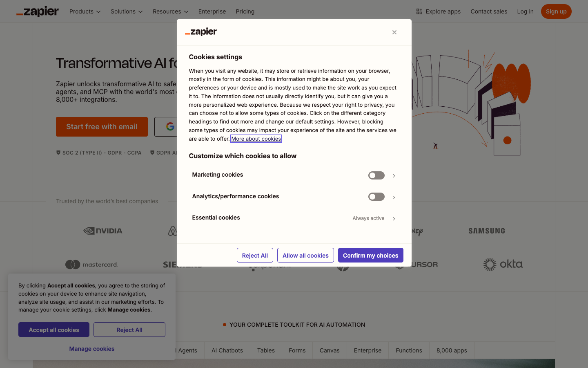Enable the Analytics/performance cookies toggle
The image size is (588, 368).
376,197
